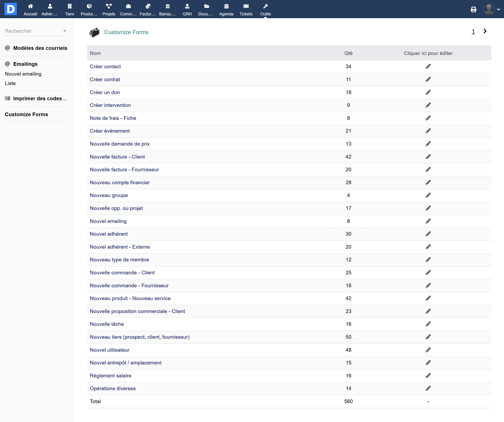Image resolution: width=504 pixels, height=422 pixels.
Task: Open Imprimer des codes barcode entry
Action: (x=40, y=98)
